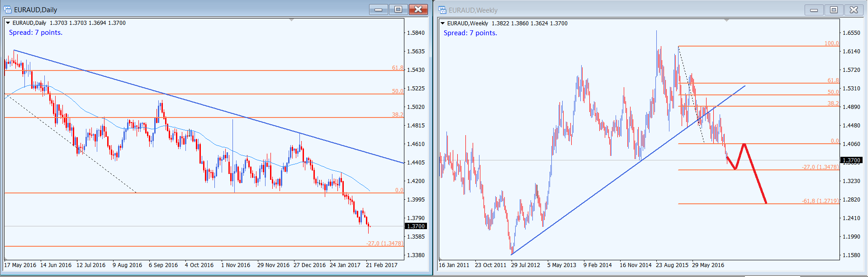Viewport: 868px width, 277px height.
Task: Select the 1.3700 current price tag in Weekly chart
Action: (x=851, y=160)
